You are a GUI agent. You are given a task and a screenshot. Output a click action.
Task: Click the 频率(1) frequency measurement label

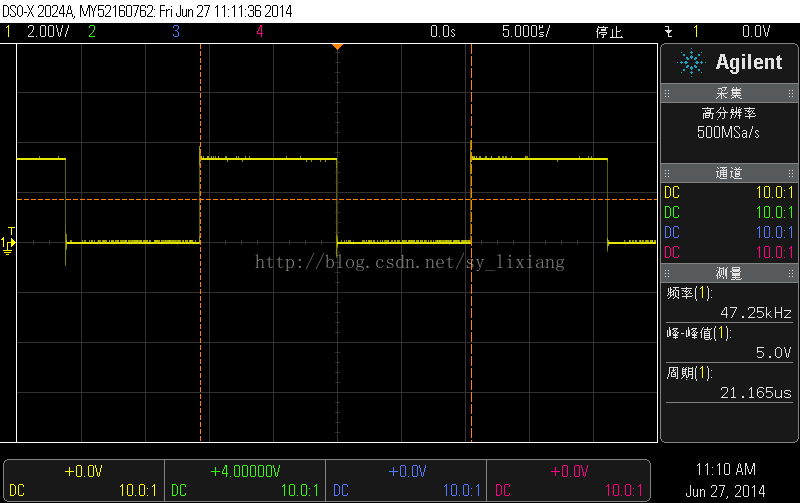(690, 293)
